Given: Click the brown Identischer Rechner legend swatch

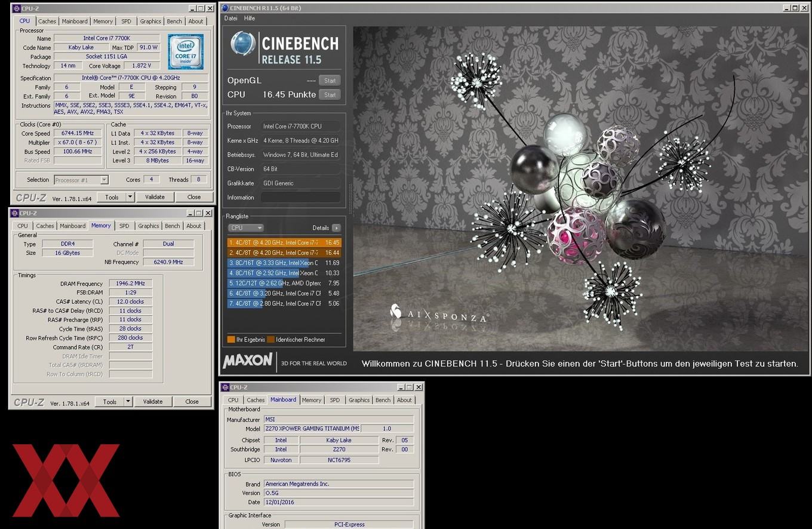Looking at the screenshot, I should coord(270,340).
